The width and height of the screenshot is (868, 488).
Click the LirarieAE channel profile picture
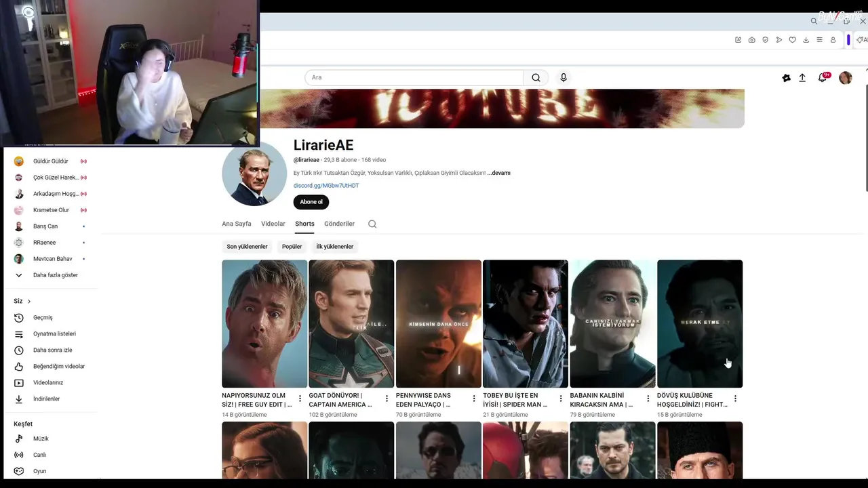pyautogui.click(x=254, y=174)
